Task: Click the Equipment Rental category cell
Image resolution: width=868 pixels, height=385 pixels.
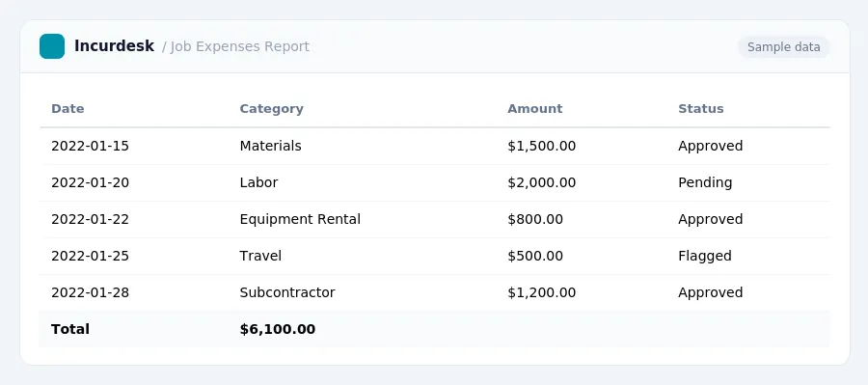Action: (300, 219)
